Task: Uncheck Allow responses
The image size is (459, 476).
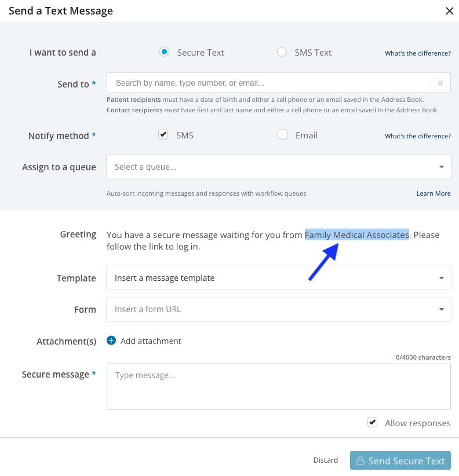Action: click(x=373, y=423)
